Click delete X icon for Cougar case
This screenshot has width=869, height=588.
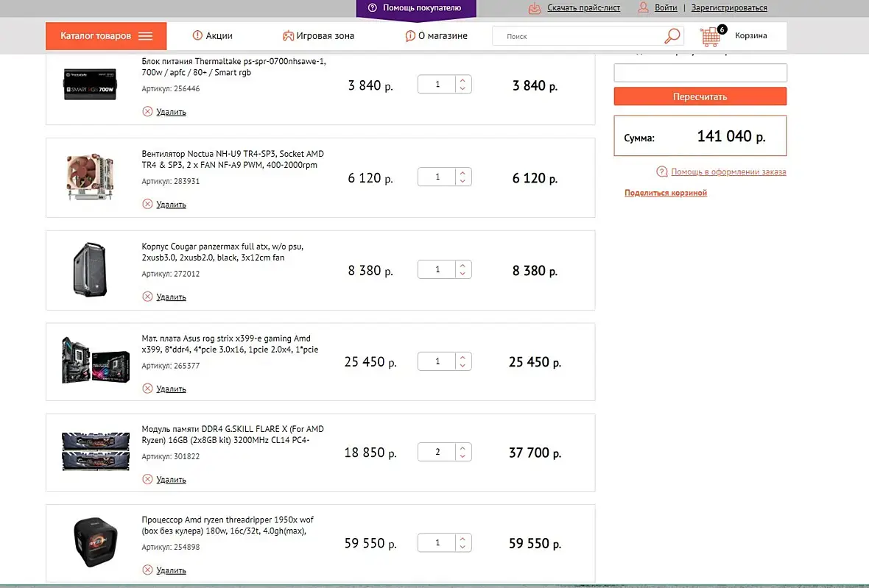147,297
